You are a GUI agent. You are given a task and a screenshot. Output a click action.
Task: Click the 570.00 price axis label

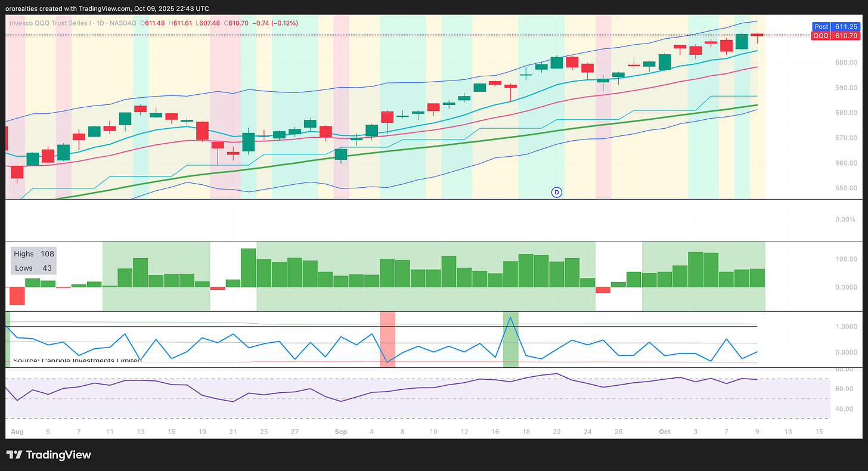click(845, 138)
